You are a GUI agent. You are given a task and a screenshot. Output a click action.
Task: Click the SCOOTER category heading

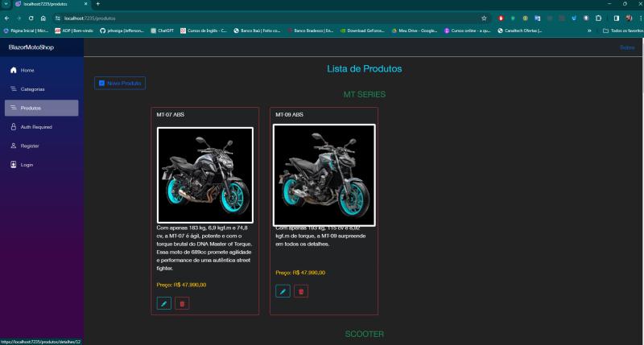pos(365,334)
